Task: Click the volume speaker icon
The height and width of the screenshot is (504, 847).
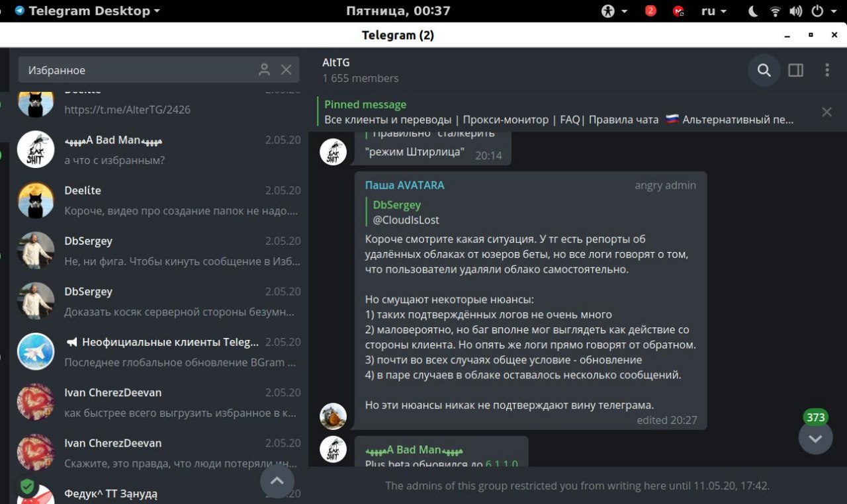Action: 796,11
